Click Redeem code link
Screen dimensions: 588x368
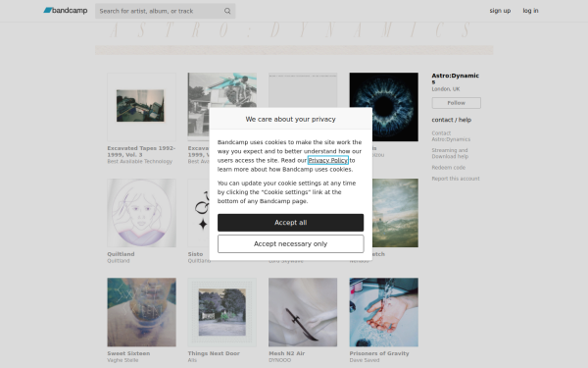(448, 168)
